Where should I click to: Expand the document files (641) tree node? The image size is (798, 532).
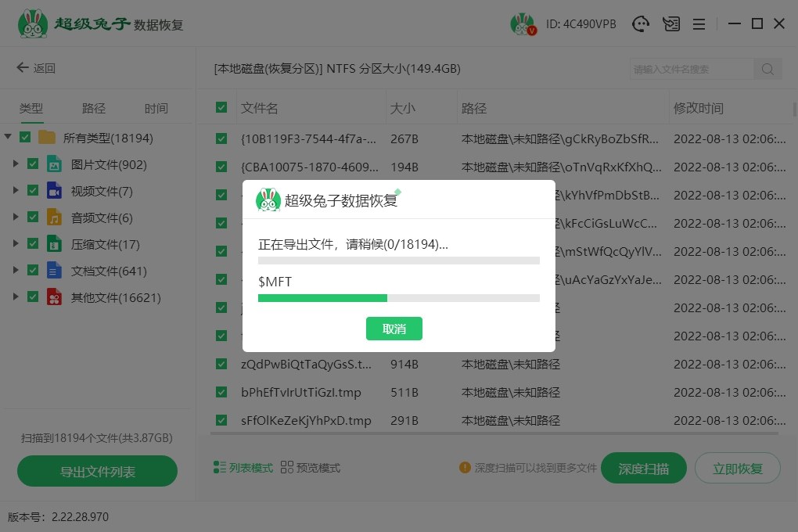[16, 271]
